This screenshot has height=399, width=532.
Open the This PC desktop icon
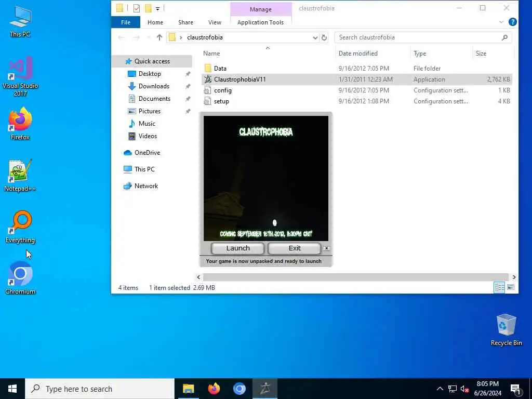pos(20,21)
